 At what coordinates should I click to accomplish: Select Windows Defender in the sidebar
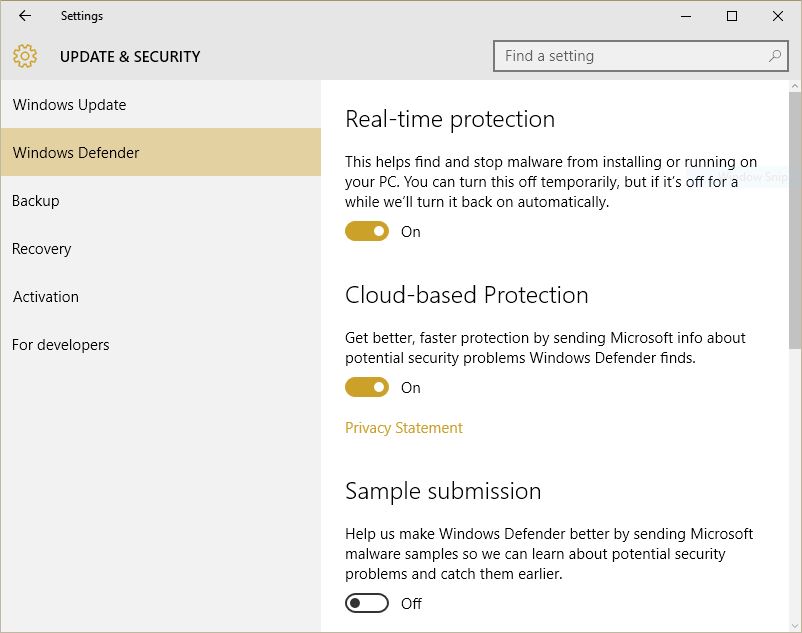pyautogui.click(x=75, y=152)
